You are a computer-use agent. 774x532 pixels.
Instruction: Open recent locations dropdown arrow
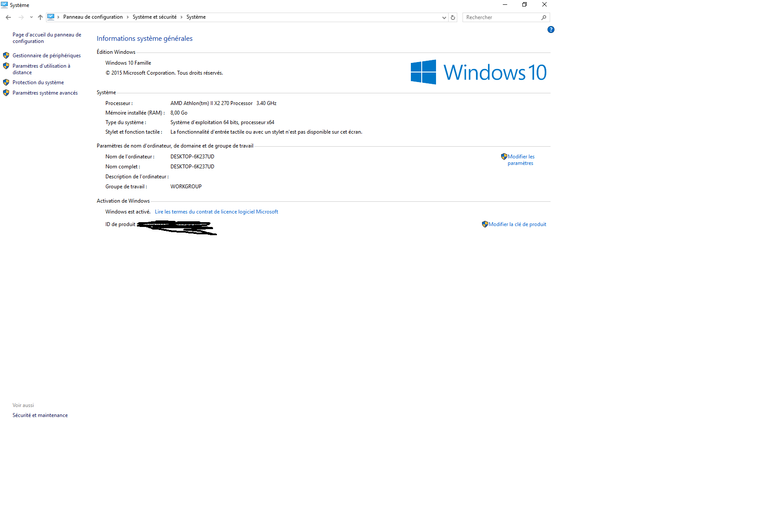(x=31, y=17)
